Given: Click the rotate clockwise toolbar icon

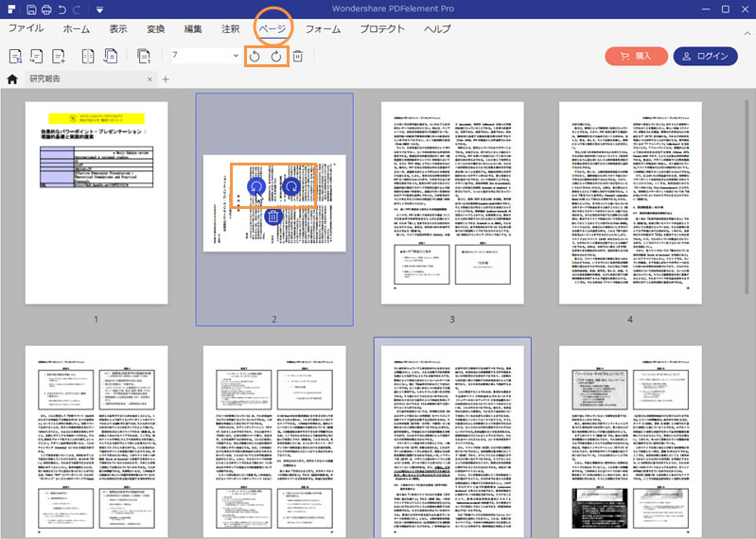Looking at the screenshot, I should point(275,57).
